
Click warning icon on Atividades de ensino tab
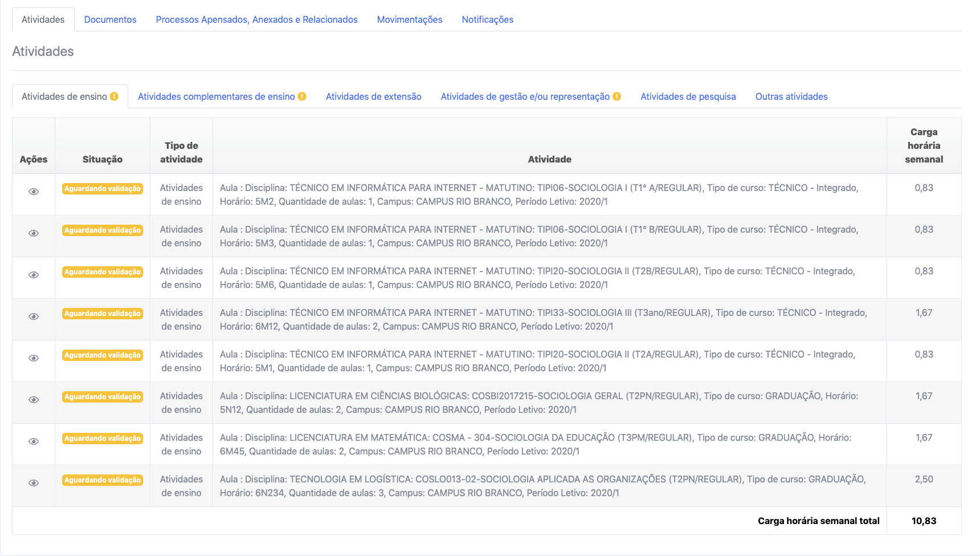115,96
